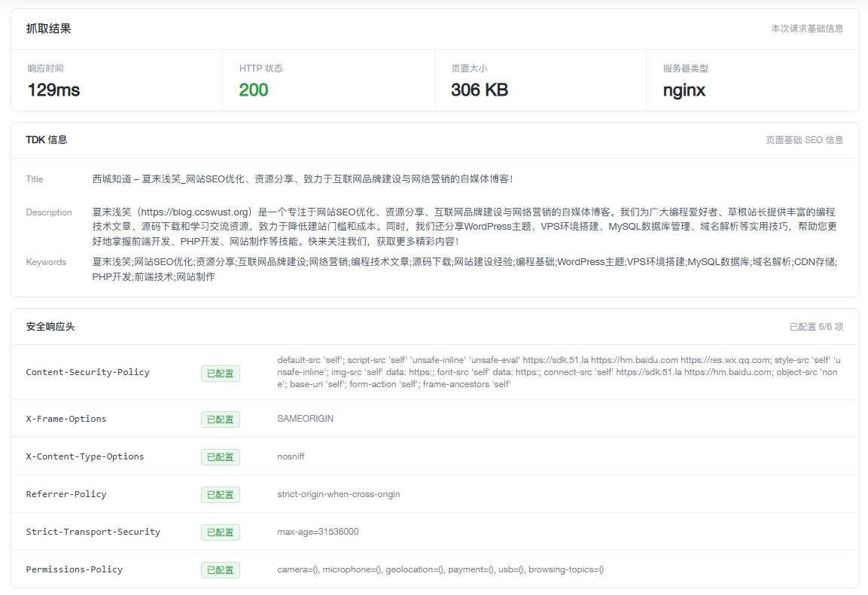
Task: Click the TDK 信息 heading
Action: pyautogui.click(x=47, y=139)
